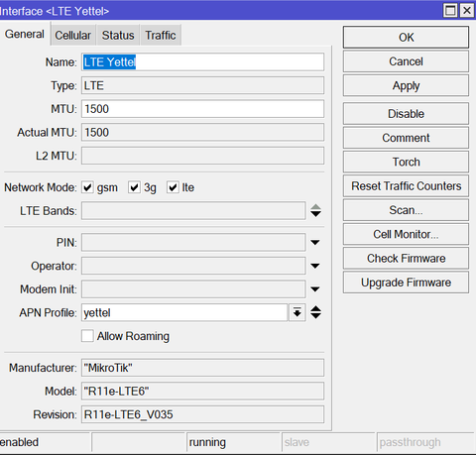
Task: Open the Scan... dialog
Action: tap(406, 210)
